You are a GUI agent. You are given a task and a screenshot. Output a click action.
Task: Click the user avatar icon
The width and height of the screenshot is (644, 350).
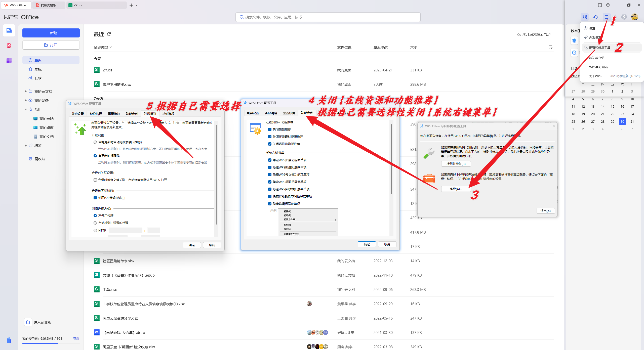[634, 17]
